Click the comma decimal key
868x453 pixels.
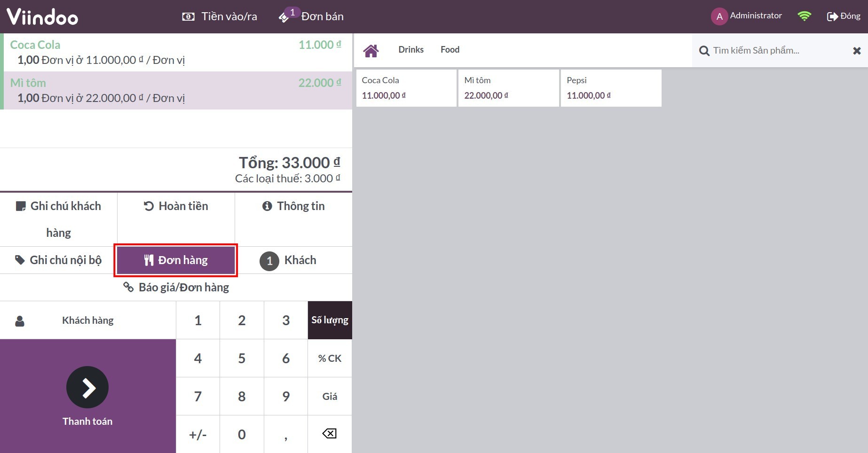286,434
